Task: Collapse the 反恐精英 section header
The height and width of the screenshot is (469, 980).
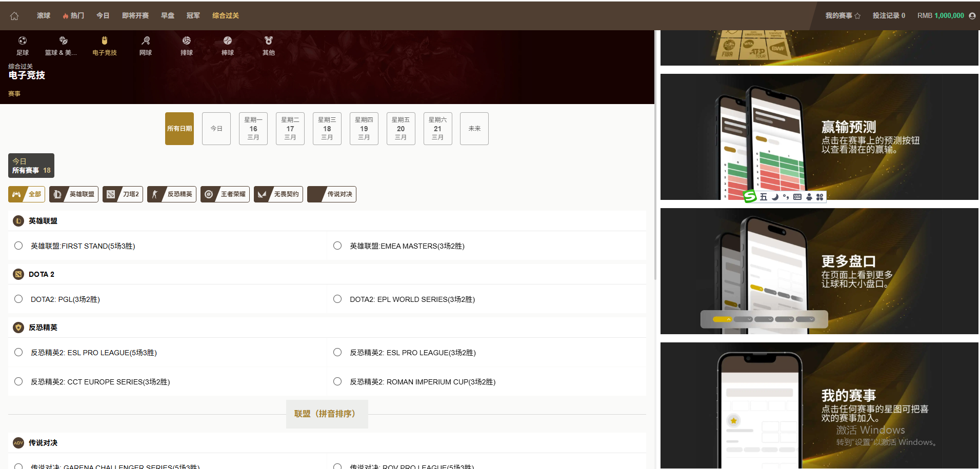Action: 43,328
